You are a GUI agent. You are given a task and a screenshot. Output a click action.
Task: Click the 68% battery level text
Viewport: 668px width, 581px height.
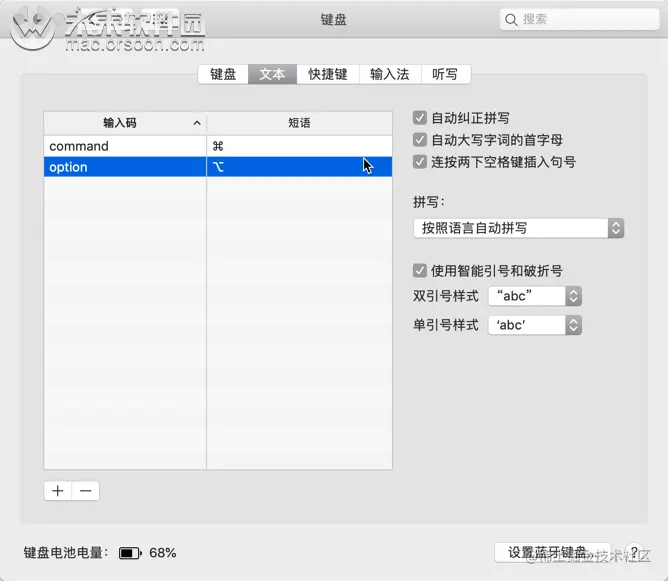[163, 553]
